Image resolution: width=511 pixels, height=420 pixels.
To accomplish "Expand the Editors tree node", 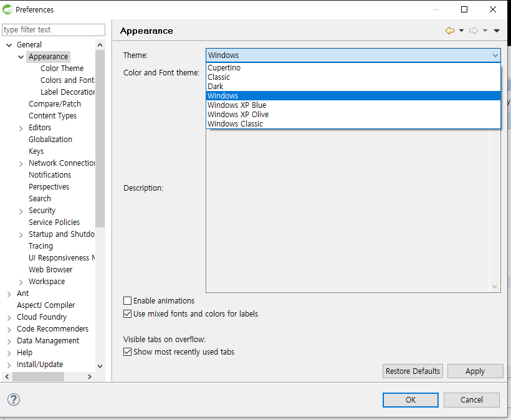I will click(x=21, y=128).
